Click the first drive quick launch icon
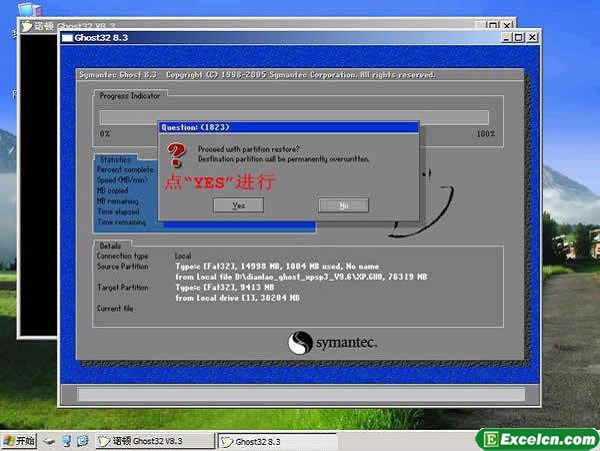Viewport: 600px width, 451px height. (x=49, y=441)
